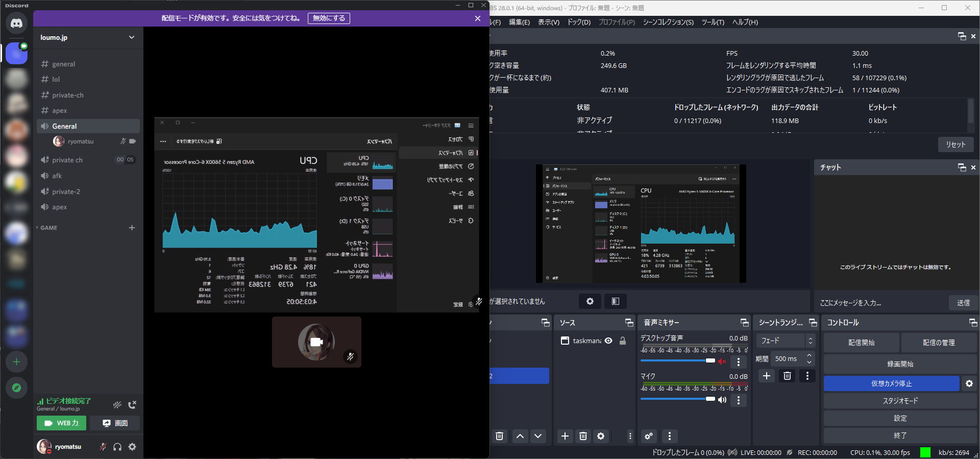
Task: Open デスクトップ音声 options three-dot menu
Action: (739, 362)
